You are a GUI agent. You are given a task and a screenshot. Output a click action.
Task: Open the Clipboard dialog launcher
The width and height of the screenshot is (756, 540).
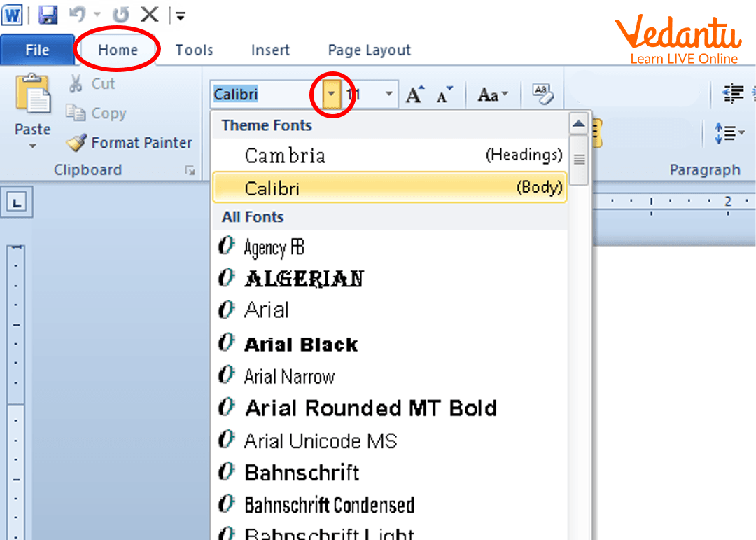(189, 170)
